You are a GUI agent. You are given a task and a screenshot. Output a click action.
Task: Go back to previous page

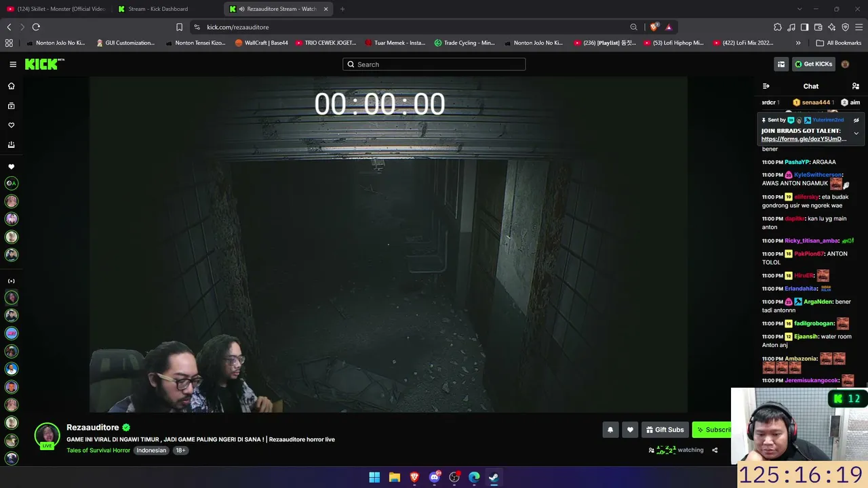[x=9, y=27]
